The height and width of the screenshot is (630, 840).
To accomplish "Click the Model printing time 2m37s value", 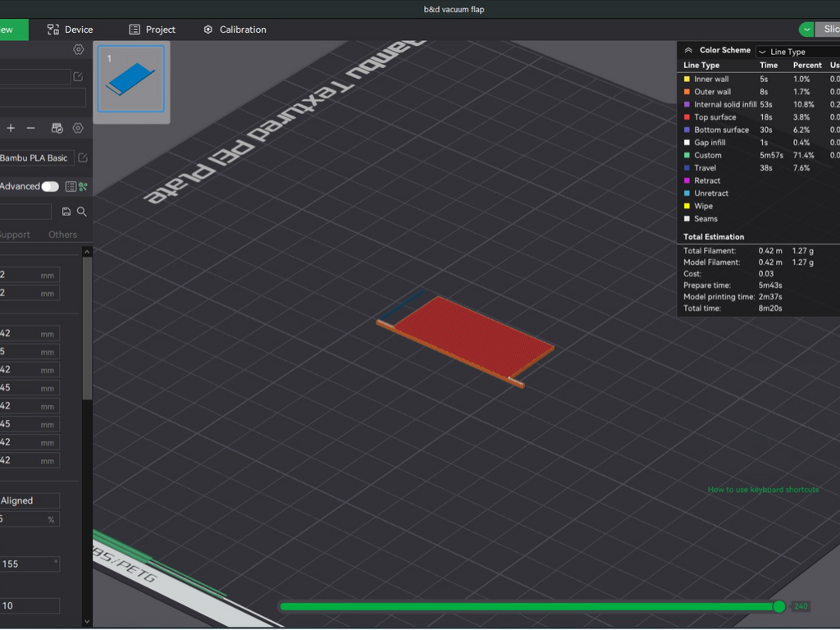I will (769, 297).
